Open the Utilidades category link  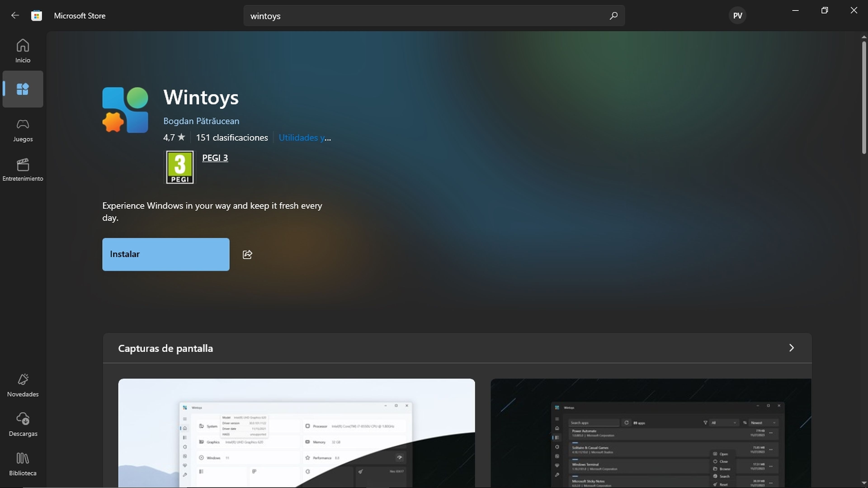pyautogui.click(x=305, y=137)
